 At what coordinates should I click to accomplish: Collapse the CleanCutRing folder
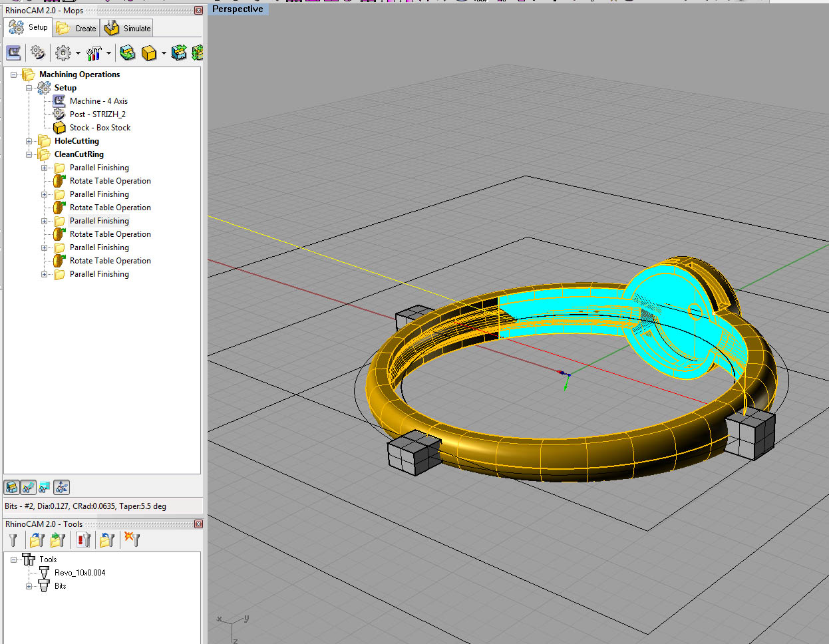point(29,154)
